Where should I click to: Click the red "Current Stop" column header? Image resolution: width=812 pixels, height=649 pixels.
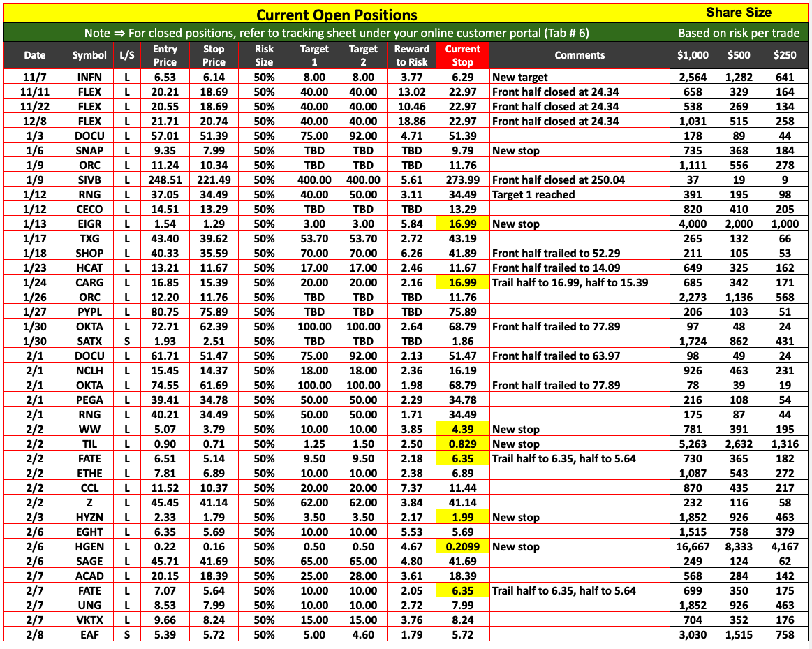[462, 55]
